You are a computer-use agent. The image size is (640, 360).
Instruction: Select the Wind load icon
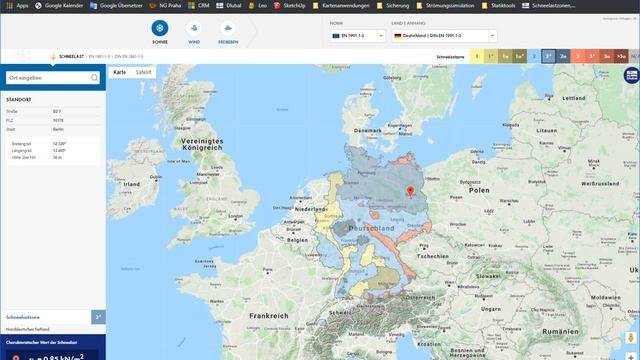[194, 28]
